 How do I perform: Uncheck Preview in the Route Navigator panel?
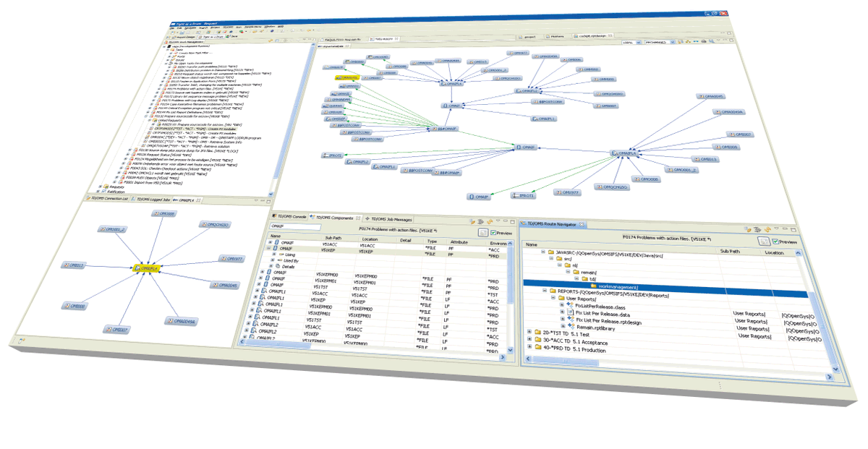pos(775,242)
